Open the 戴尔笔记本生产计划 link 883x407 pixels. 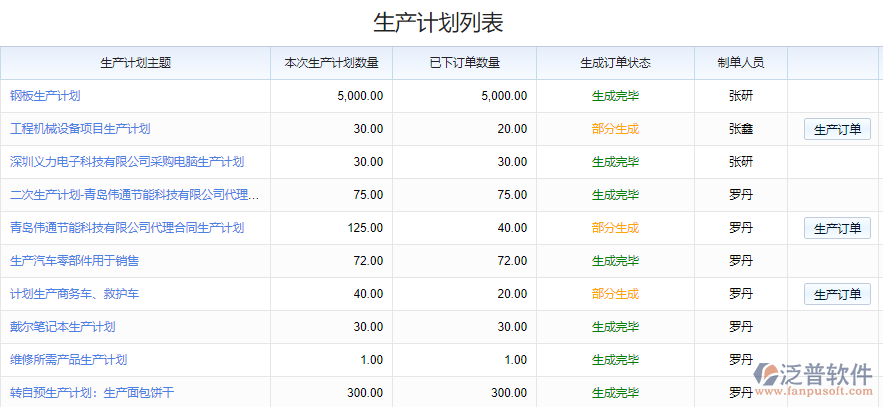[62, 327]
